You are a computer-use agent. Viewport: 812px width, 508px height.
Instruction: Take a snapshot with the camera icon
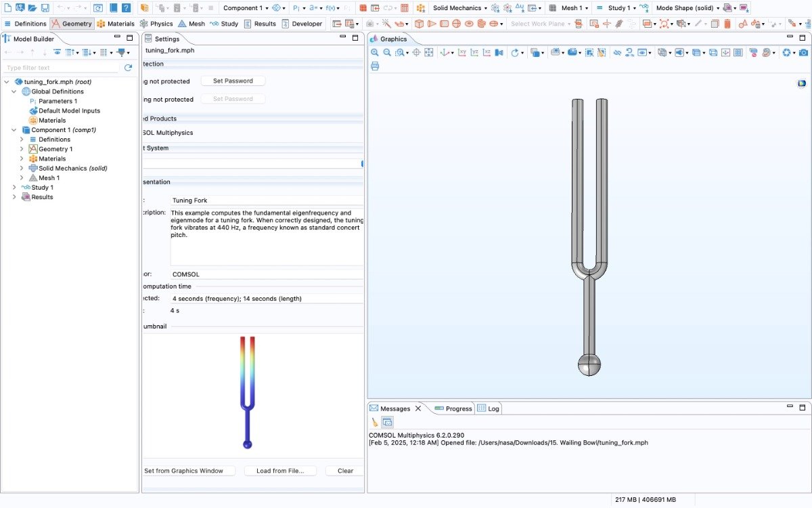803,53
